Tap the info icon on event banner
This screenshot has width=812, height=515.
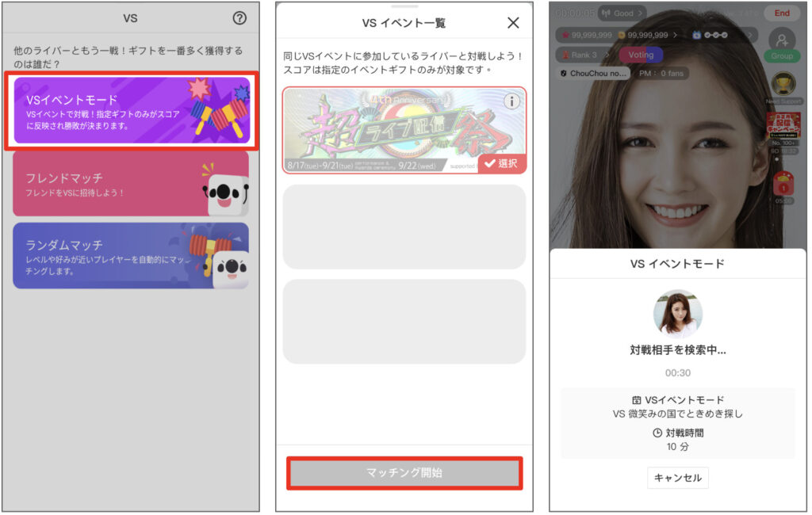512,101
